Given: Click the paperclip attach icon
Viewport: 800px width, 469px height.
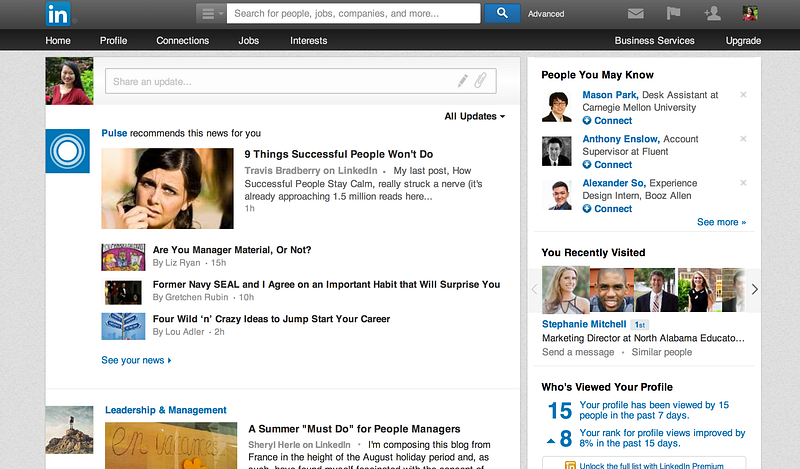Looking at the screenshot, I should click(480, 80).
